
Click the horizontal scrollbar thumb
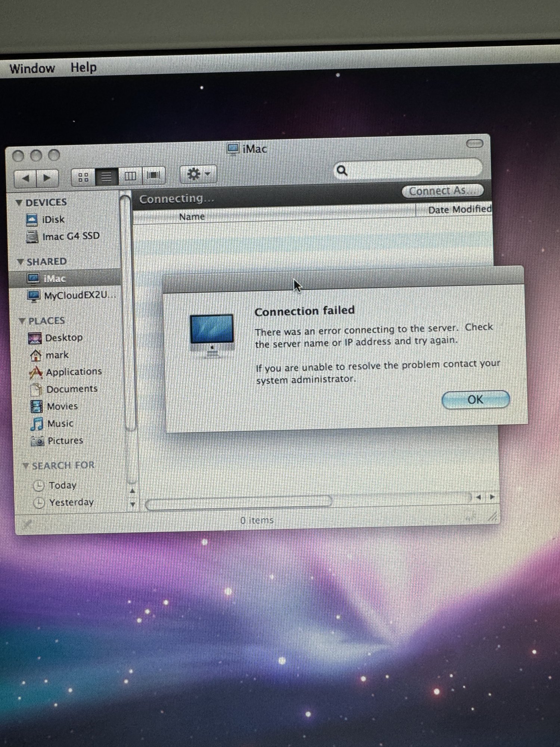coord(239,503)
